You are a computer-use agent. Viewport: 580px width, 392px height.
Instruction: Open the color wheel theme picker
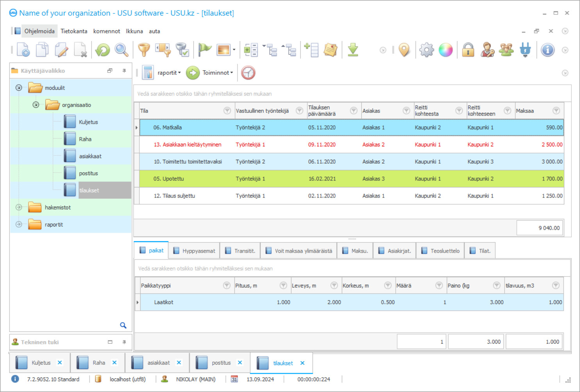pyautogui.click(x=445, y=50)
